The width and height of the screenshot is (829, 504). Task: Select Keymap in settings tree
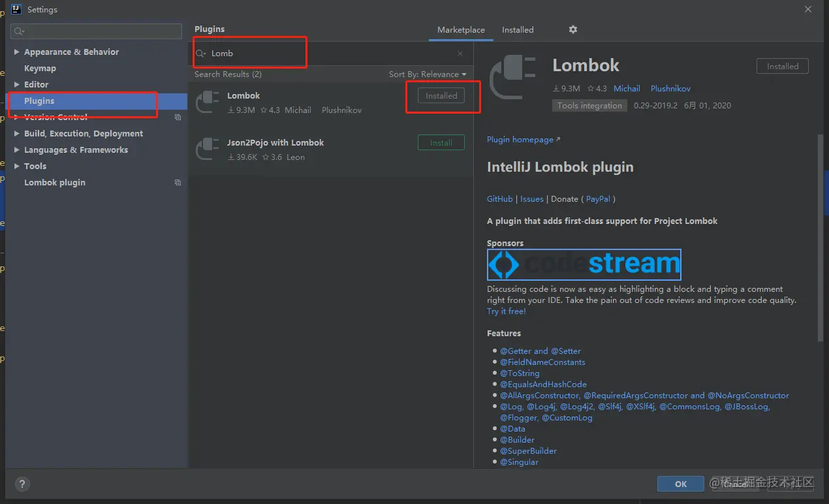(x=40, y=69)
